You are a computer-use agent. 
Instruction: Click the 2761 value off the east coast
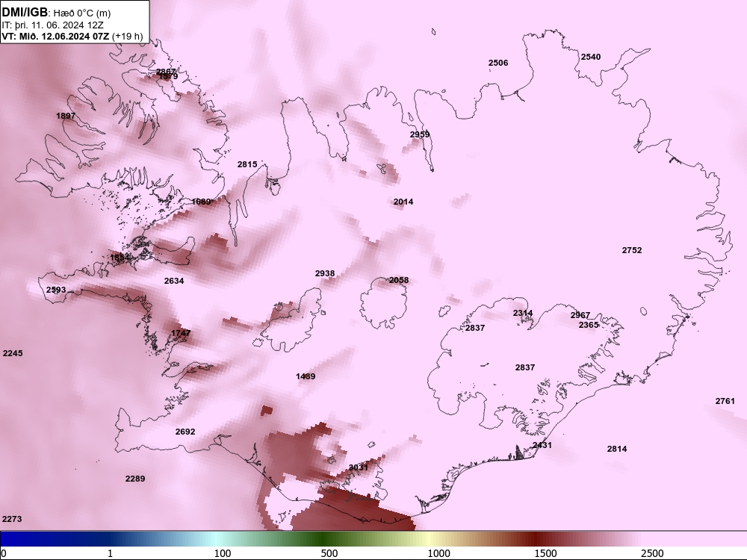tap(725, 401)
